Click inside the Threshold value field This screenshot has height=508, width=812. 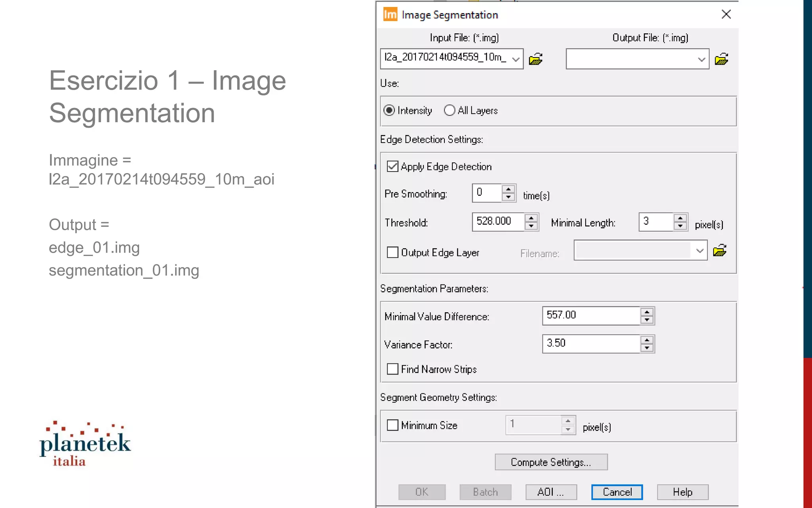pyautogui.click(x=497, y=221)
